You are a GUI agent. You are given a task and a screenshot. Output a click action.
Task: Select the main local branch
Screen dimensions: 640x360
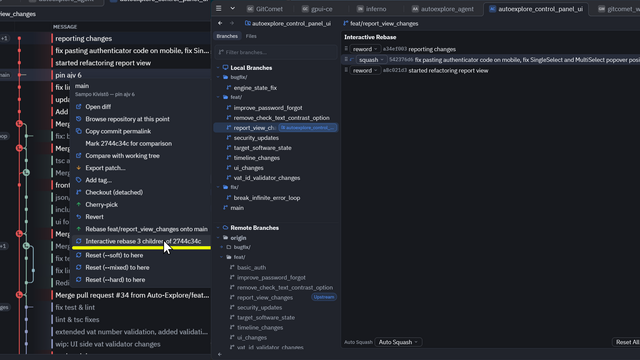coord(237,208)
